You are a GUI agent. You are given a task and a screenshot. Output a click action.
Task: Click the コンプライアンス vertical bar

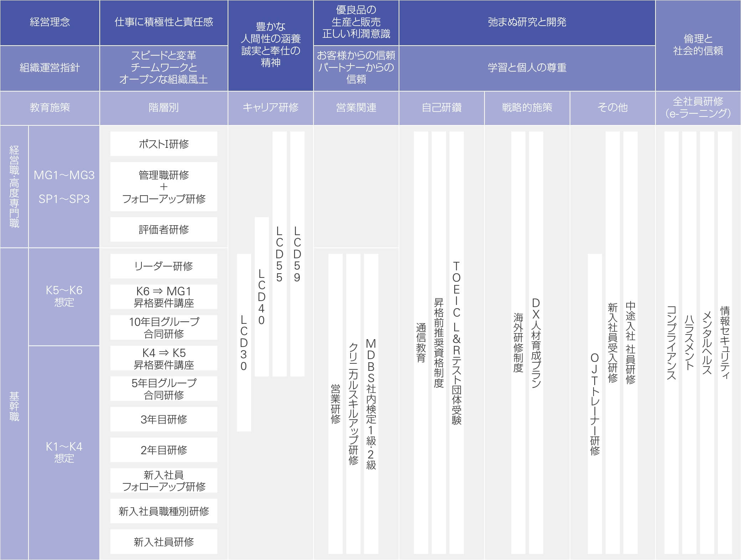[x=672, y=343]
